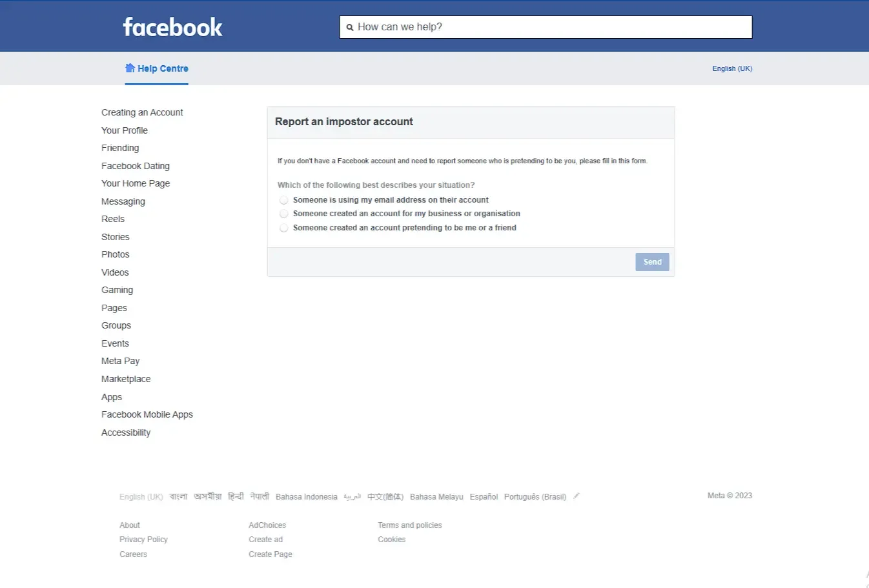
Task: Click the 'Report an impostor account' heading
Action: 344,121
